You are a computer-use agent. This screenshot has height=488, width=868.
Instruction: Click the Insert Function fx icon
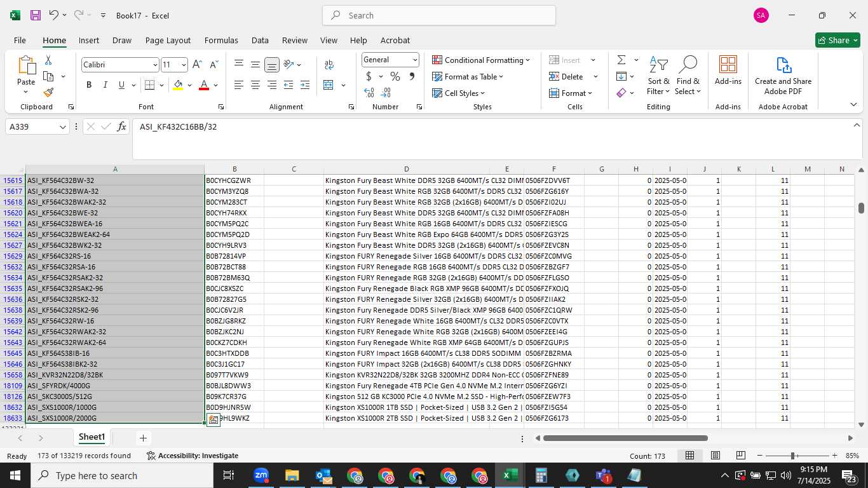pos(122,126)
